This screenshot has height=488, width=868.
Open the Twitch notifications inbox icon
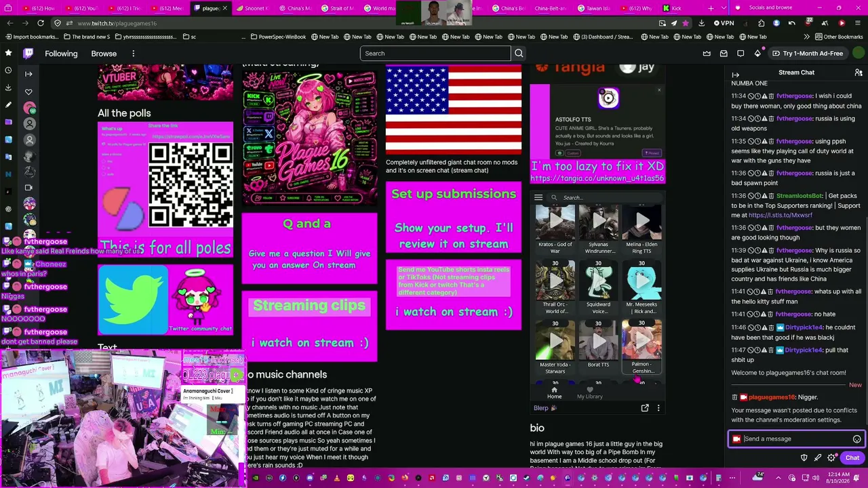(724, 54)
